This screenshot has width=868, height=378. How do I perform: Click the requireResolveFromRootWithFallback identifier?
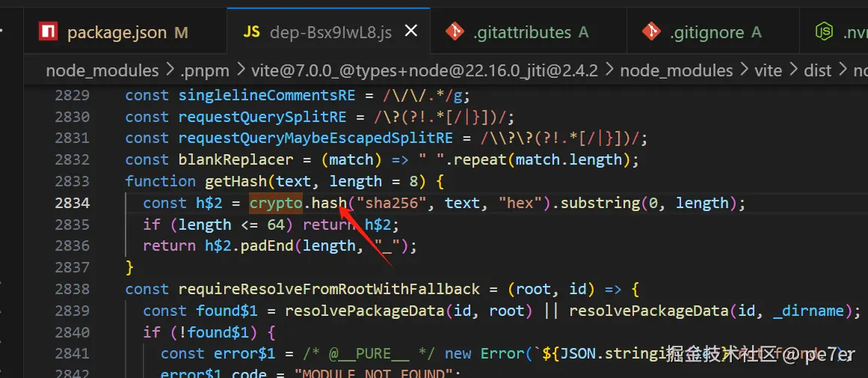330,289
